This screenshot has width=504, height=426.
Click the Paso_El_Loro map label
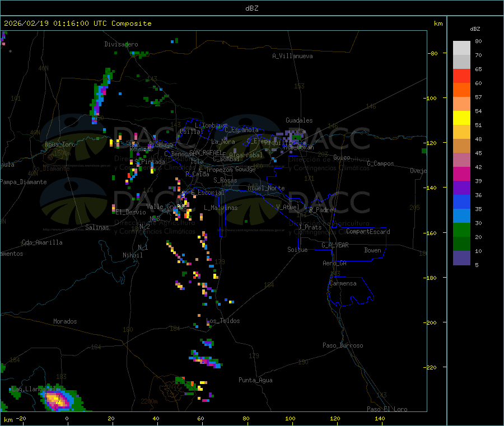point(387,409)
